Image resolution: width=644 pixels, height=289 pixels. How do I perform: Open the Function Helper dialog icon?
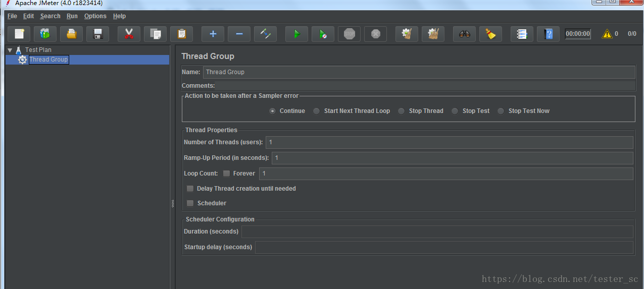coord(522,34)
